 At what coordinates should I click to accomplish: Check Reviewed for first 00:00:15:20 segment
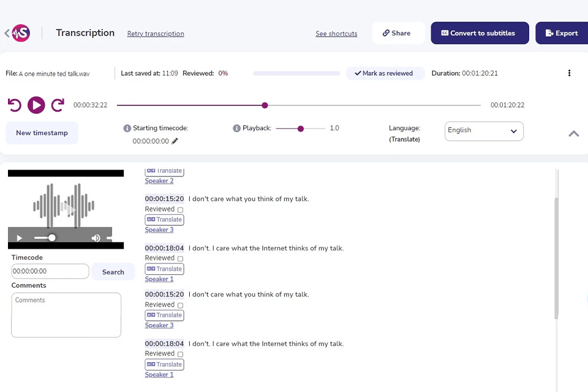pyautogui.click(x=180, y=209)
